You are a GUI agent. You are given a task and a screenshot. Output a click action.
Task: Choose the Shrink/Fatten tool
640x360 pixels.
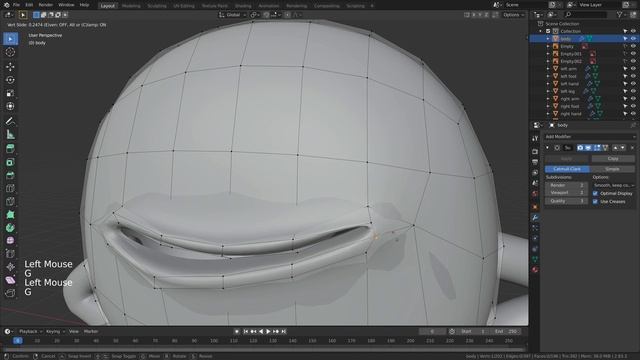coord(11,267)
